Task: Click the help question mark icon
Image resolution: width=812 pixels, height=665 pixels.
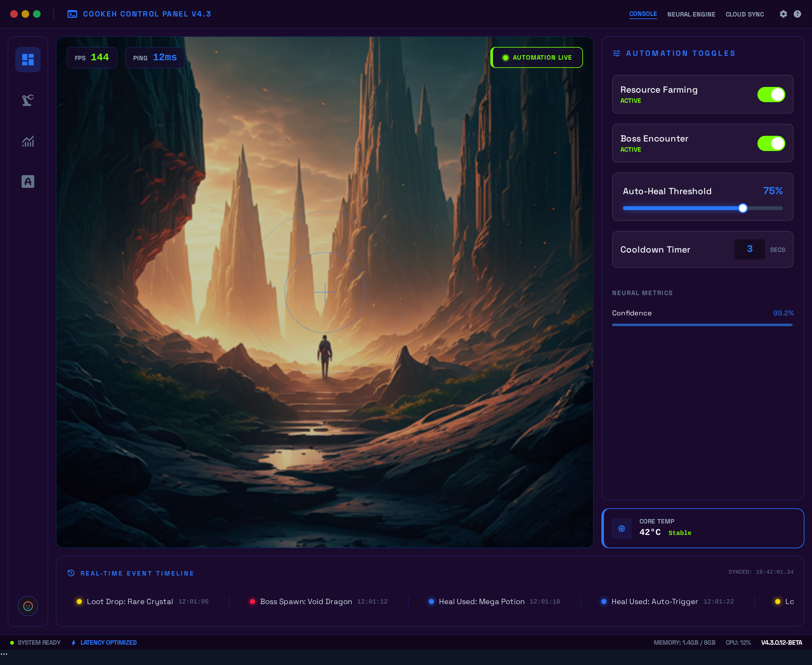Action: coord(797,14)
